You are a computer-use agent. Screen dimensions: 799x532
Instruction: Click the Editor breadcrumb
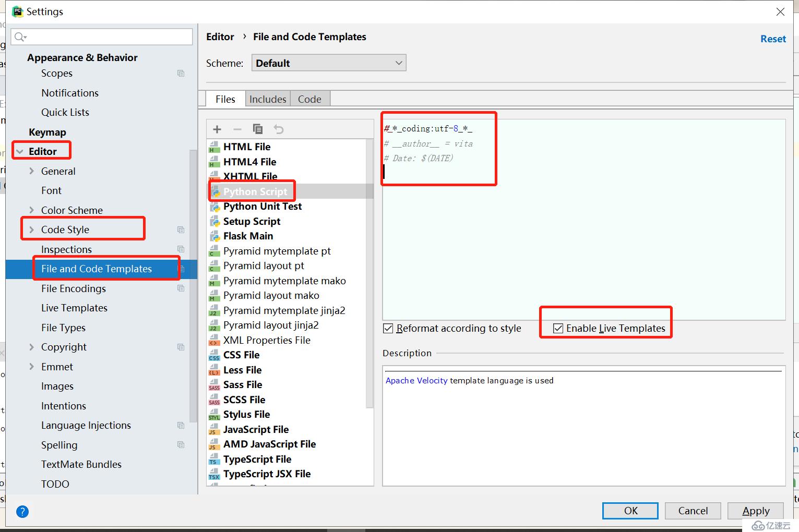(x=220, y=37)
